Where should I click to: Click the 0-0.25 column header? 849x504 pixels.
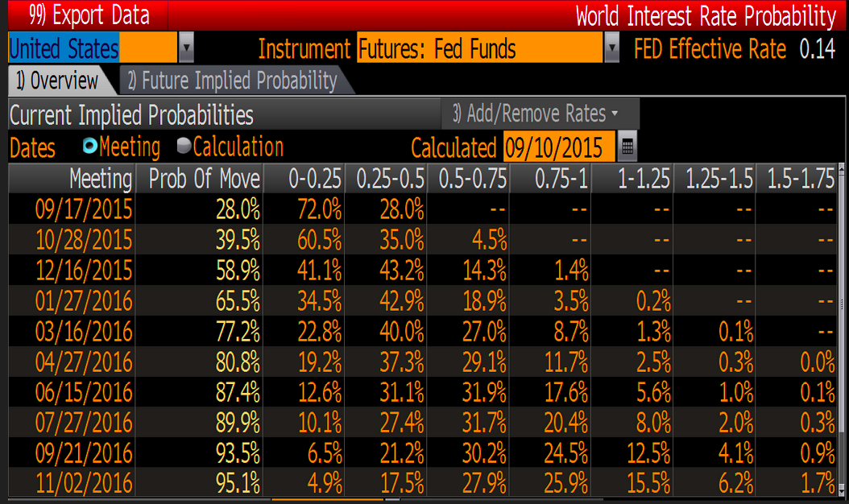tap(304, 179)
